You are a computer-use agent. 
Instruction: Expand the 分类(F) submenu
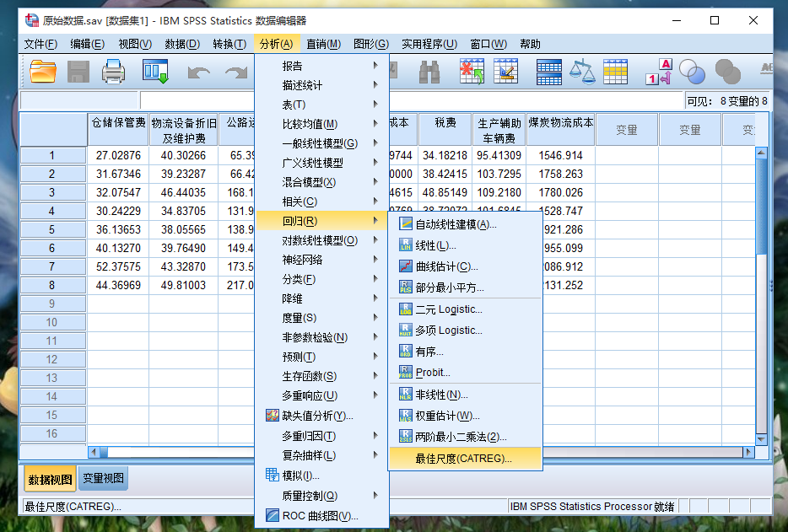[x=321, y=279]
